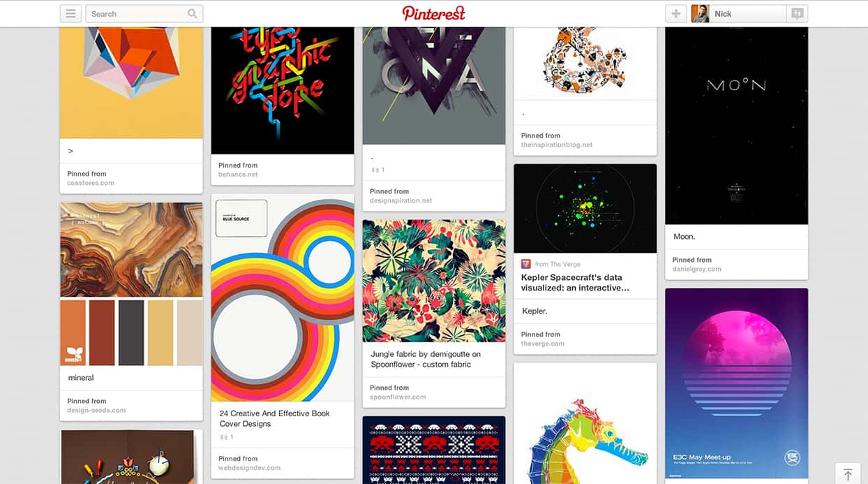Open the notifications speech bubble icon
The width and height of the screenshot is (868, 484).
(797, 13)
